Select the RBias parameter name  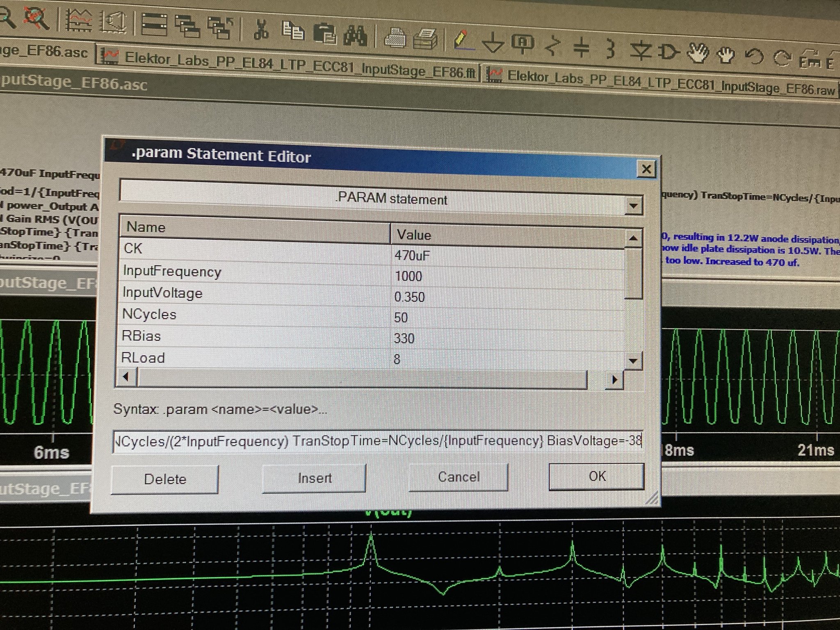click(141, 336)
